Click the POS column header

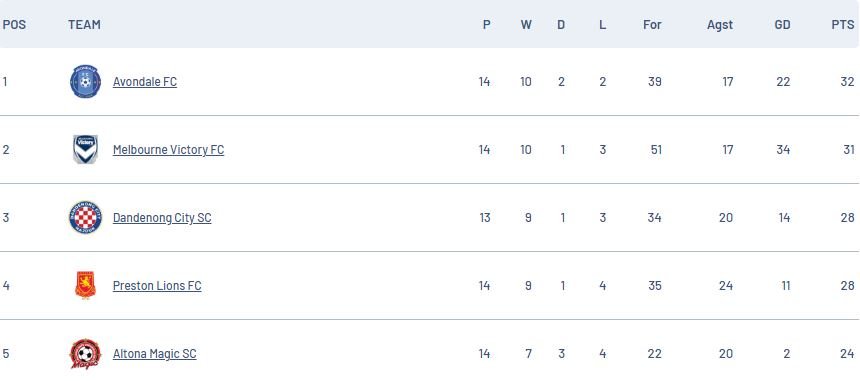click(14, 25)
